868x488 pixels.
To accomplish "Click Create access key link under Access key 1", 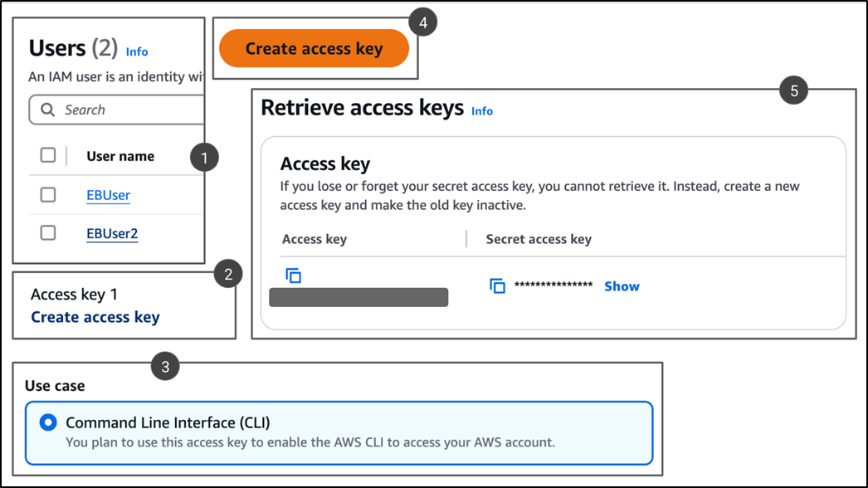I will pyautogui.click(x=95, y=317).
